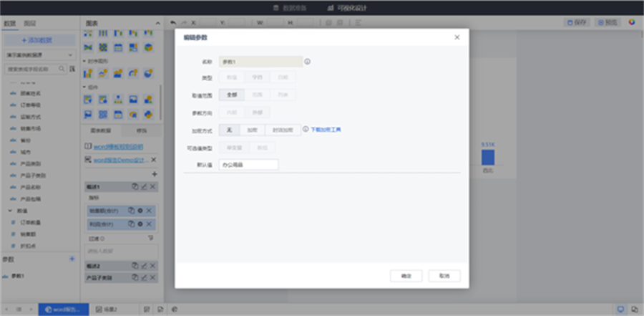Viewport: 644px width, 316px height.
Task: Click the copy icon on 概述1 row
Action: pos(135,186)
